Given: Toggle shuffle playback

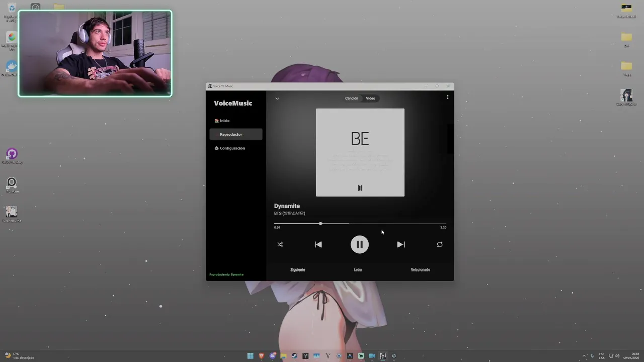Looking at the screenshot, I should [280, 244].
